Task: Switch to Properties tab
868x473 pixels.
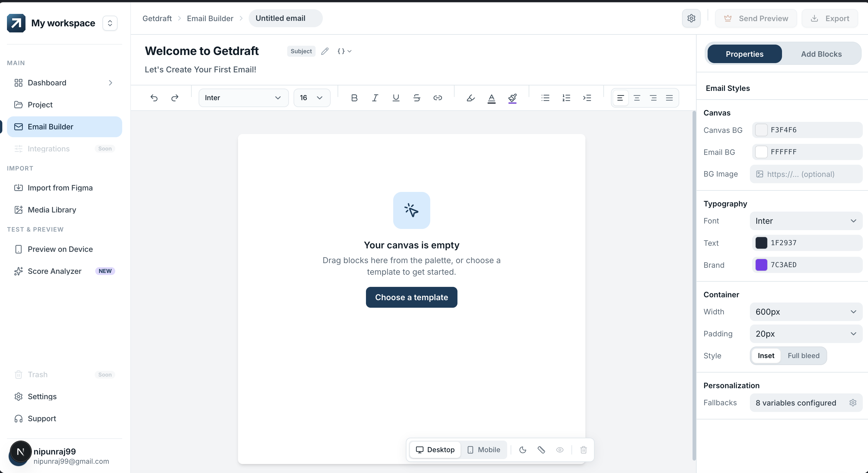Action: point(745,54)
